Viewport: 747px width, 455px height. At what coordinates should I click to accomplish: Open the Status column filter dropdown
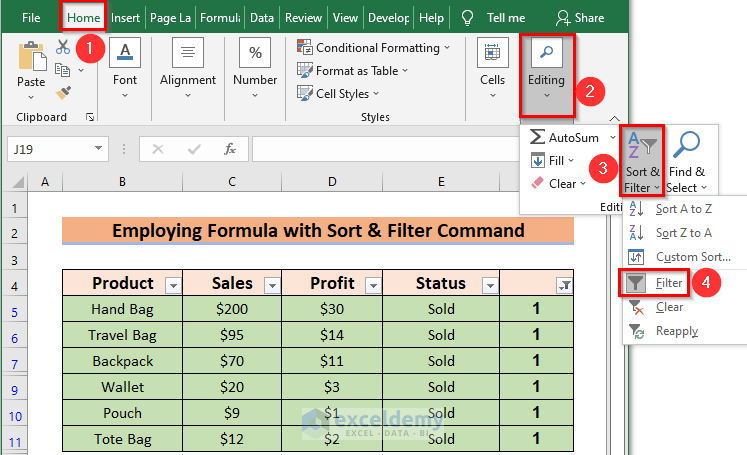[x=489, y=284]
